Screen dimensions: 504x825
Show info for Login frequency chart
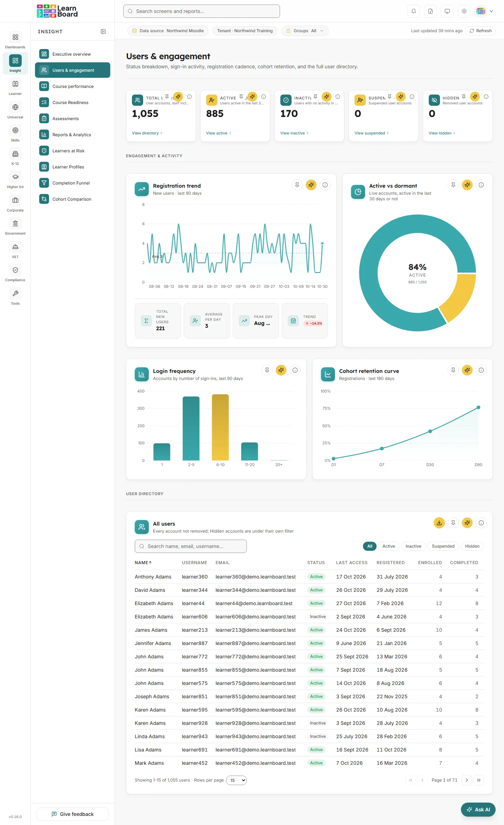pos(295,370)
